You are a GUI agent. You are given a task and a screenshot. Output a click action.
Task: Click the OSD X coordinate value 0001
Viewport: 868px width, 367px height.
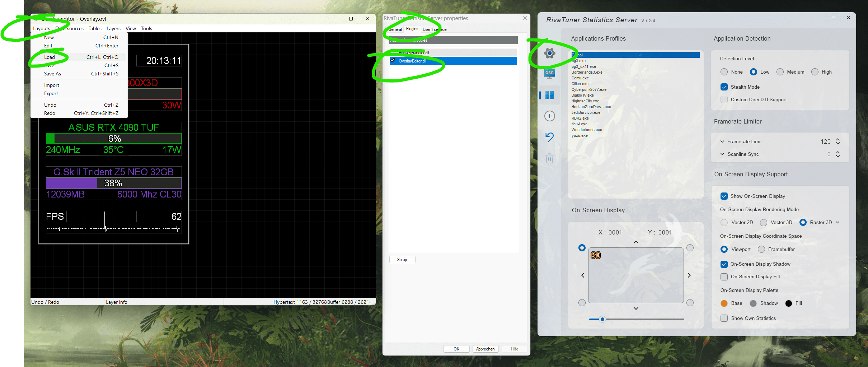coord(615,232)
